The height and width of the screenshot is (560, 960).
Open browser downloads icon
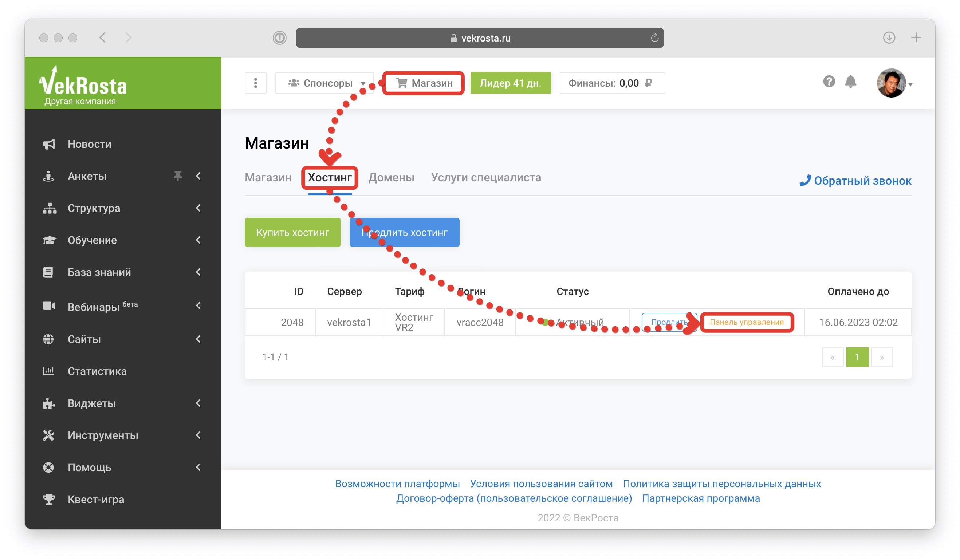(889, 38)
